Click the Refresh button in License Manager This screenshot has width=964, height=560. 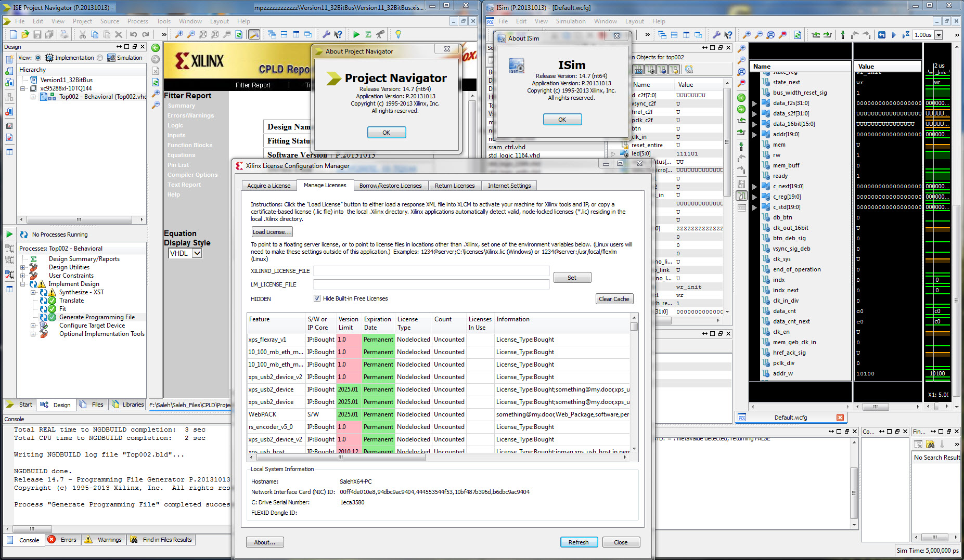[578, 542]
